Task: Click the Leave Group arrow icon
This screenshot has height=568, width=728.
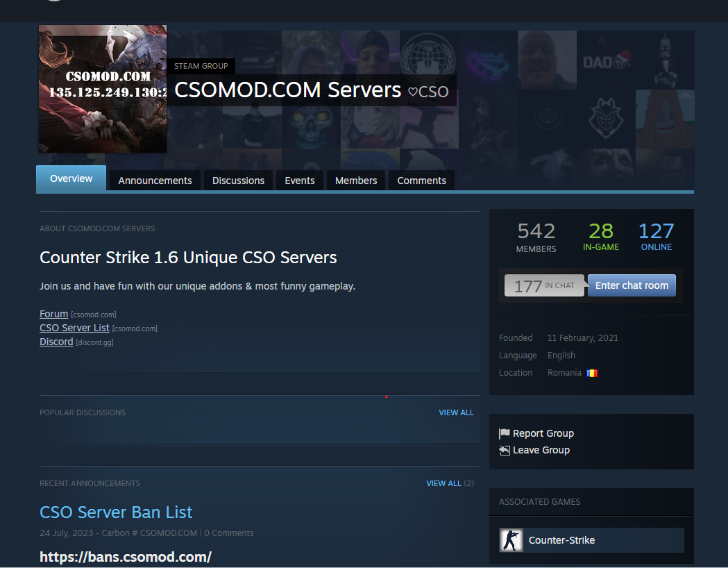Action: click(505, 451)
